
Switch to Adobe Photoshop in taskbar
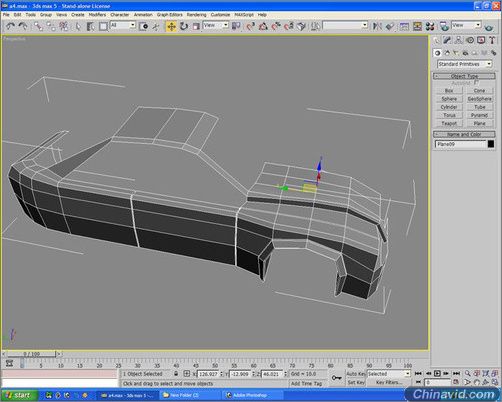[253, 395]
